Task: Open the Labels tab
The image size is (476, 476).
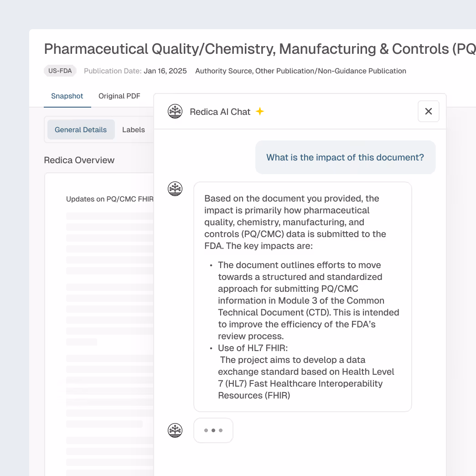Action: coord(133,129)
